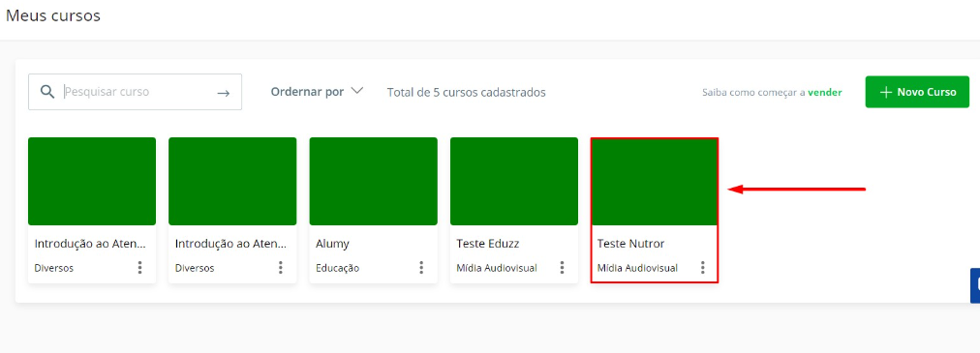Click the arrow submit icon in search box

tap(223, 93)
